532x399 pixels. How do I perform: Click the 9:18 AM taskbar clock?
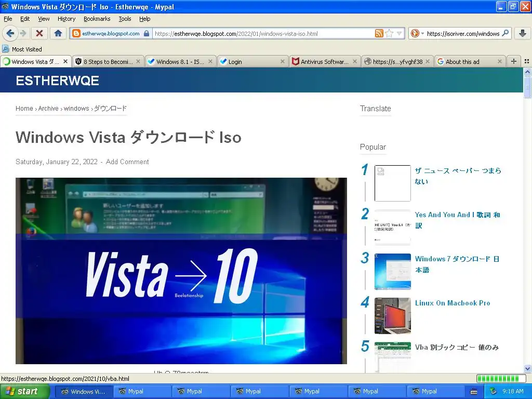[x=513, y=391]
